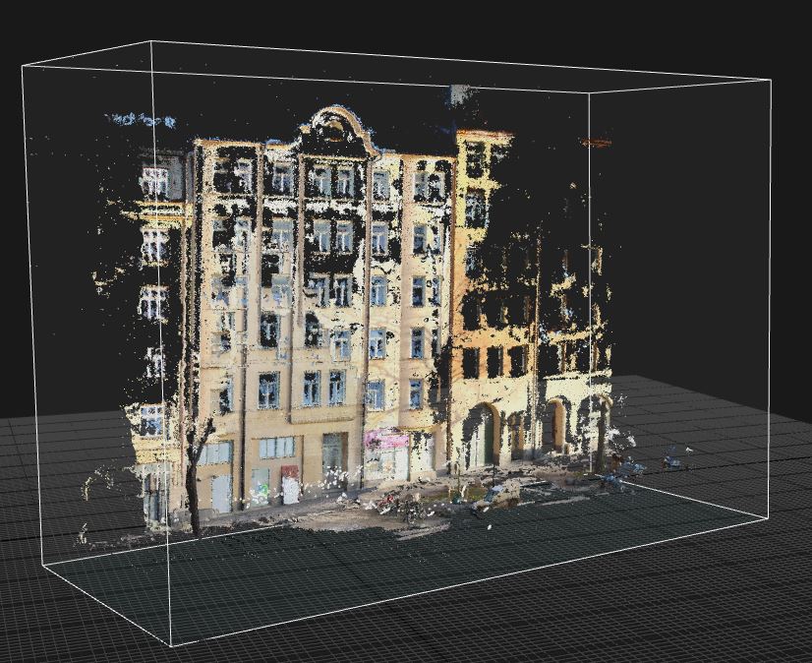Click the large arched doorway on the right building
The height and width of the screenshot is (663, 812).
(482, 435)
